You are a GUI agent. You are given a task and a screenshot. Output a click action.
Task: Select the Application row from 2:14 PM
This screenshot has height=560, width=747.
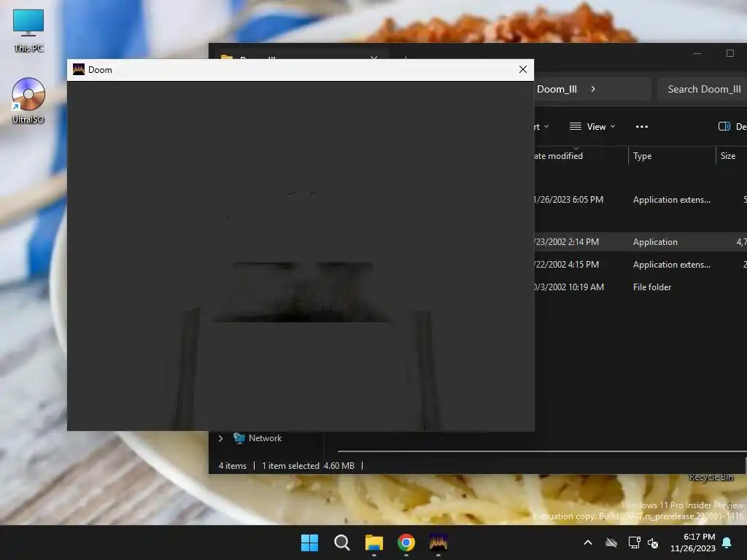pos(640,242)
